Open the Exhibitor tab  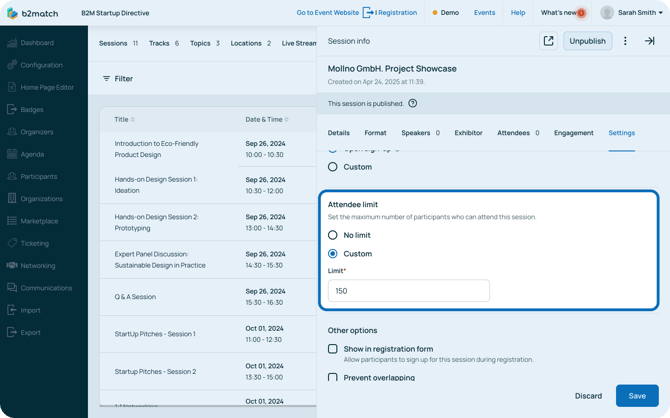click(468, 133)
